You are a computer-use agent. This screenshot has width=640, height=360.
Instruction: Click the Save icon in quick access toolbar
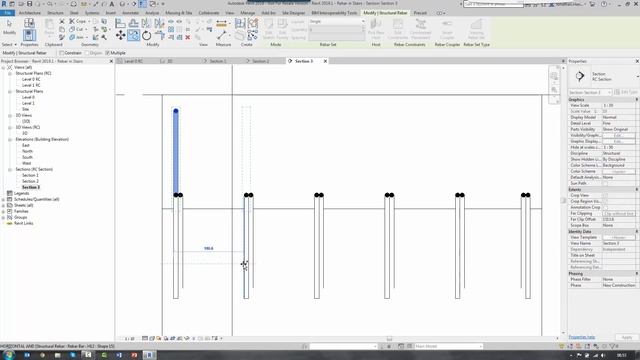click(29, 4)
